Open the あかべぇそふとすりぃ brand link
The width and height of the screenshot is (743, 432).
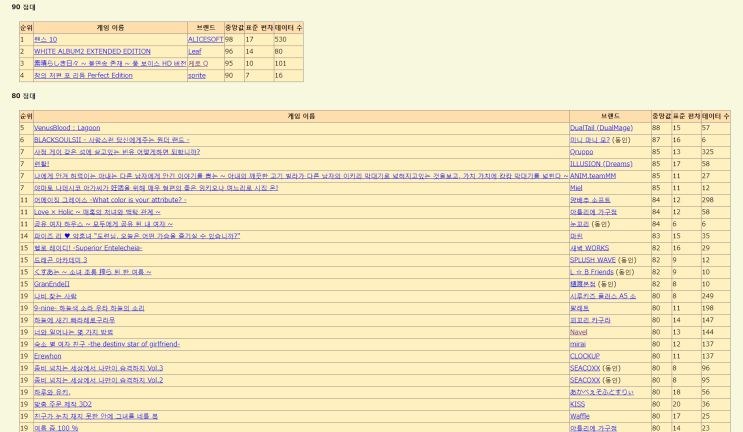pyautogui.click(x=601, y=392)
